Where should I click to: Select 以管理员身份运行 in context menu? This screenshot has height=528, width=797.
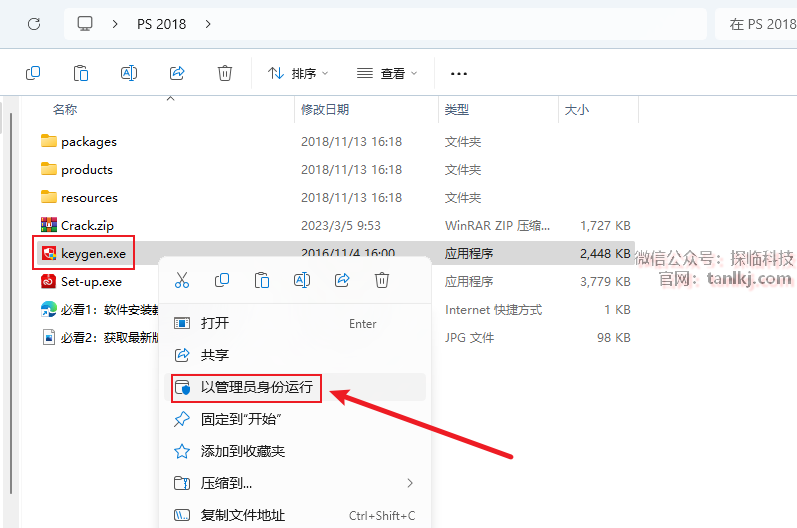(256, 387)
